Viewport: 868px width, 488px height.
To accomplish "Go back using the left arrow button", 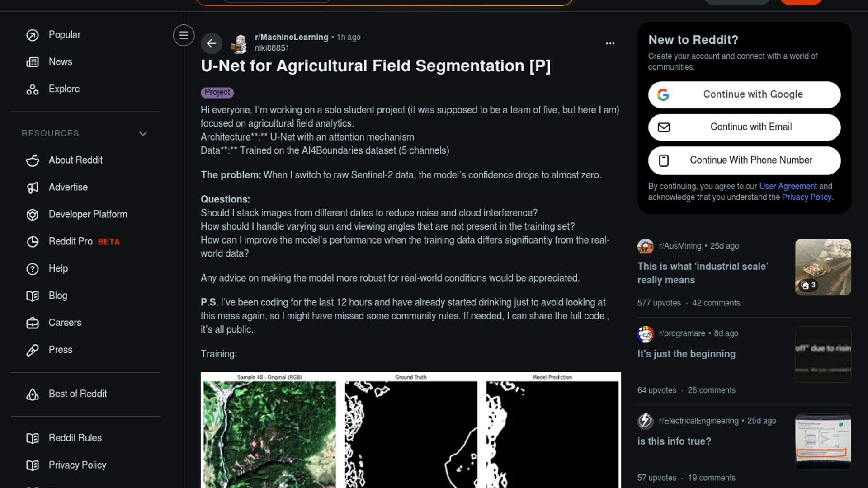I will (x=212, y=43).
